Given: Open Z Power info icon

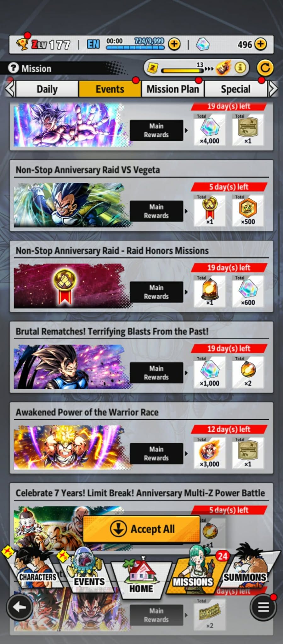Looking at the screenshot, I should tap(241, 68).
